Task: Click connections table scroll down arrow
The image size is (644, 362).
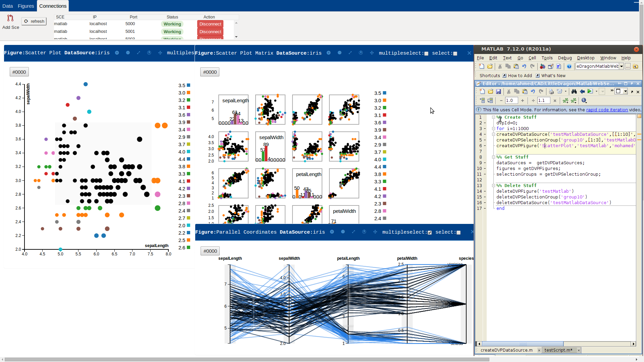Action: (236, 37)
